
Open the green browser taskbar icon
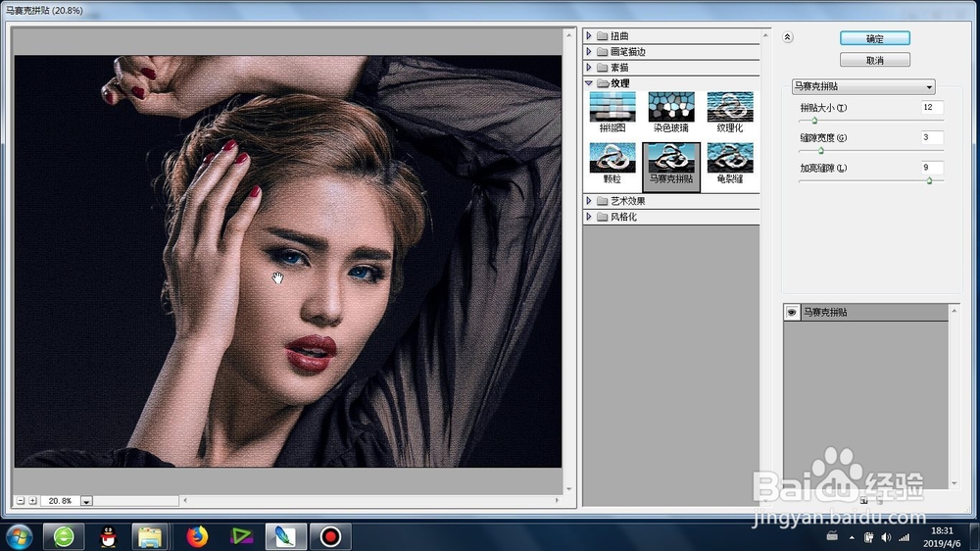pyautogui.click(x=64, y=536)
